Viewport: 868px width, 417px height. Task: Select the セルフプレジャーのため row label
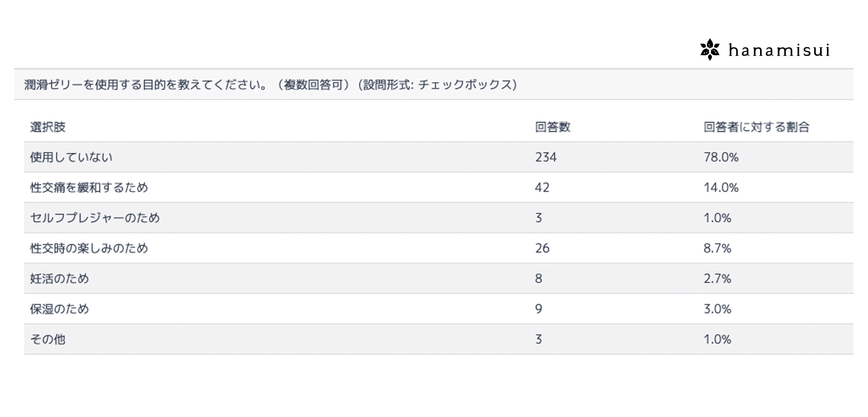pyautogui.click(x=95, y=218)
